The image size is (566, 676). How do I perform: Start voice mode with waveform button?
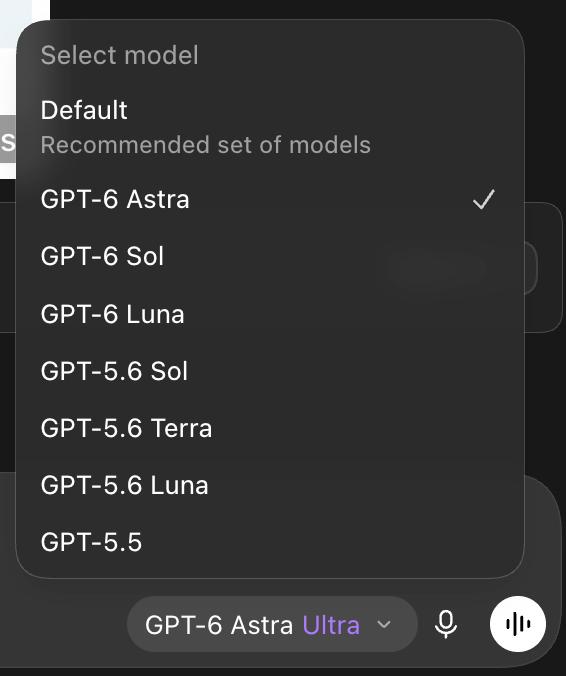coord(518,624)
